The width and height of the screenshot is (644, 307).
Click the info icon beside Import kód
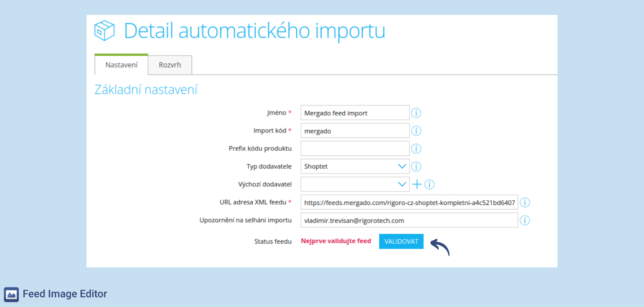pos(416,131)
